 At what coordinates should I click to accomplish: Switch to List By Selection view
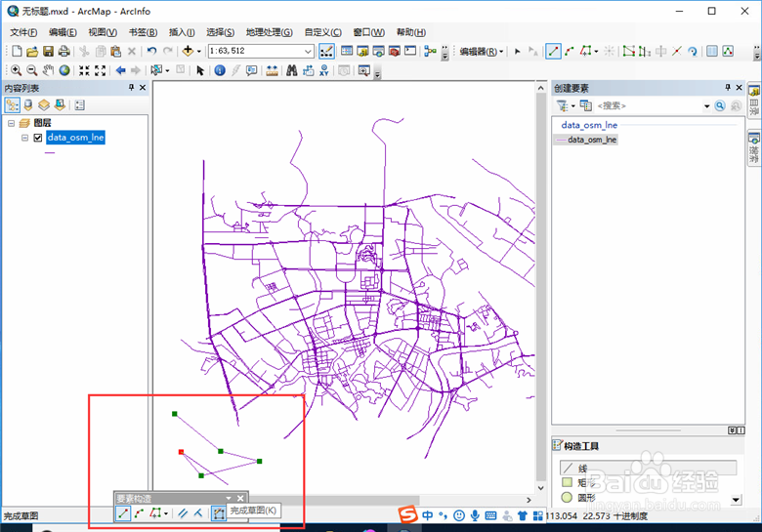coord(60,104)
